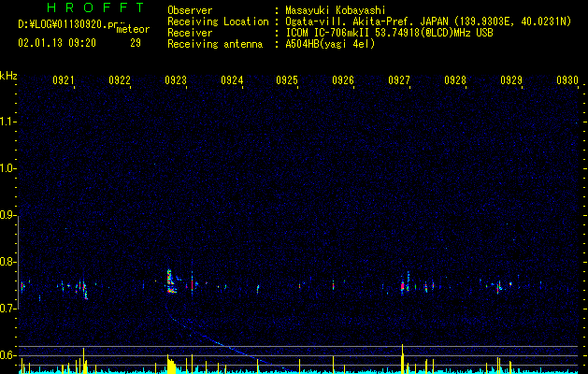Viewport: 588px width, 374px height.
Task: Click the bright echo cluster at 0927
Action: pos(404,285)
